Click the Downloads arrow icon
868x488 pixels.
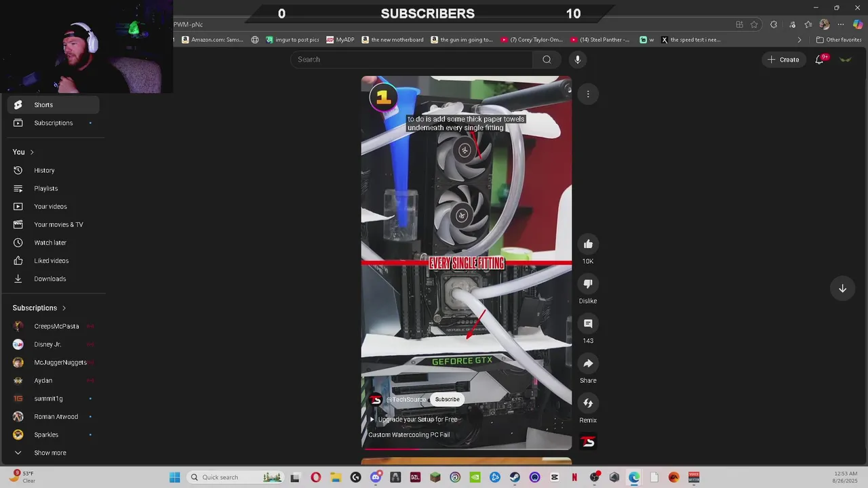(18, 279)
